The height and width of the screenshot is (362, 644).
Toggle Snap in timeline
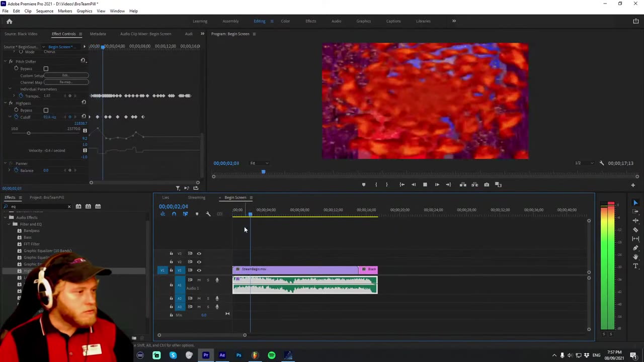point(174,214)
